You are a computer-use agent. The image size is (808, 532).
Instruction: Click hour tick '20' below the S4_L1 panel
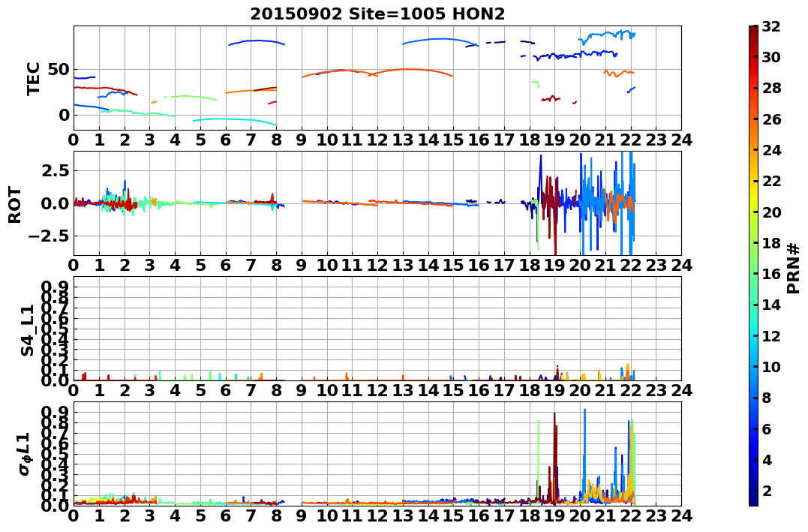click(x=580, y=390)
